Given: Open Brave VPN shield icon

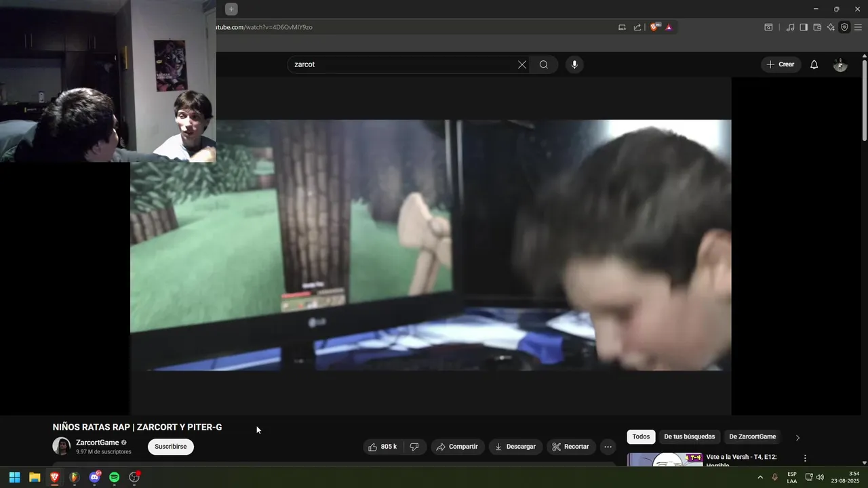Looking at the screenshot, I should click(844, 27).
